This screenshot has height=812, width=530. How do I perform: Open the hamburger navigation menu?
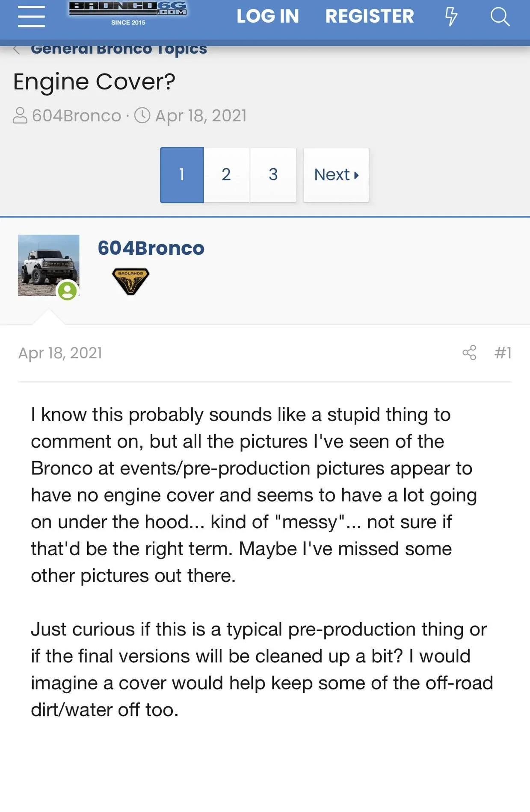[x=31, y=17]
